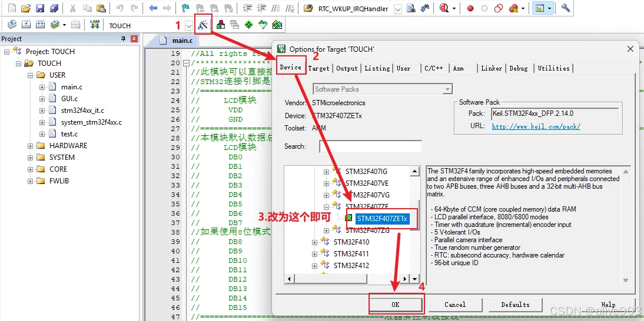Open the target selector dropdown beside TOUCH

188,26
